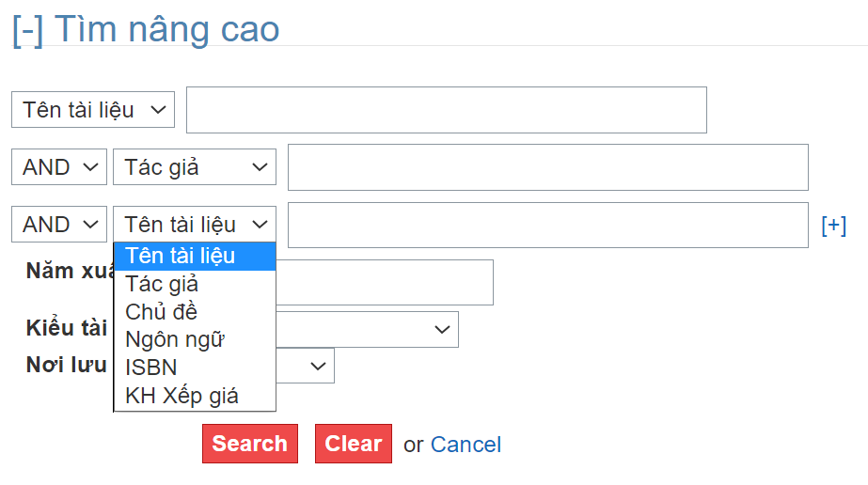Click the Cancel link
This screenshot has height=485, width=868.
coord(466,445)
